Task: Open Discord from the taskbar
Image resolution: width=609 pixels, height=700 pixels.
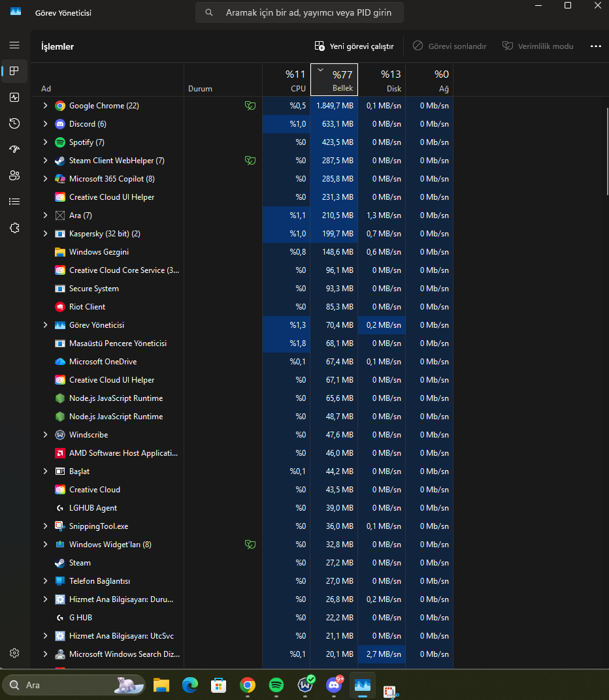Action: click(334, 684)
